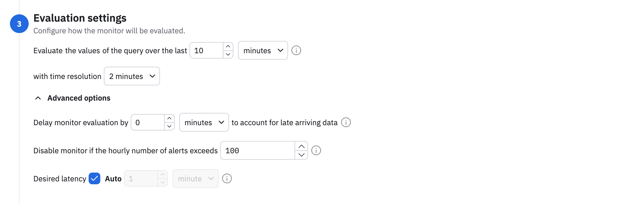Click the delay evaluation number field
Viewport: 644px width, 203px height.
(x=148, y=122)
